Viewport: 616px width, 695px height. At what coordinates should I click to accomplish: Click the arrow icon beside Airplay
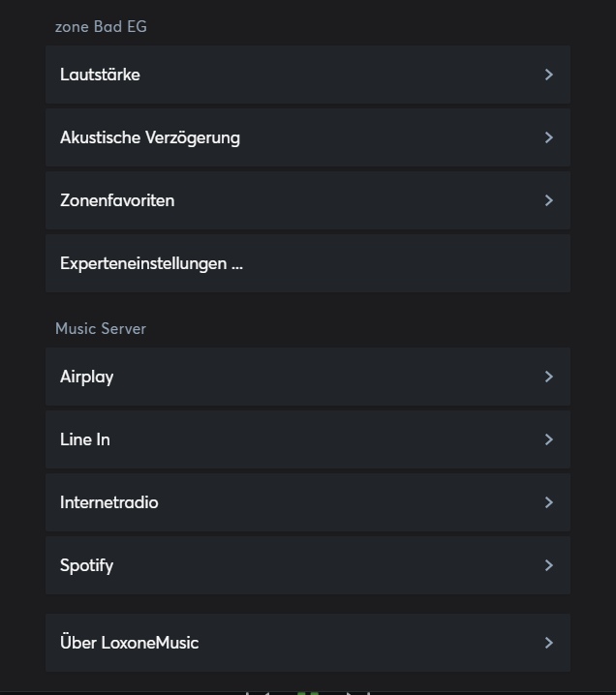point(548,377)
